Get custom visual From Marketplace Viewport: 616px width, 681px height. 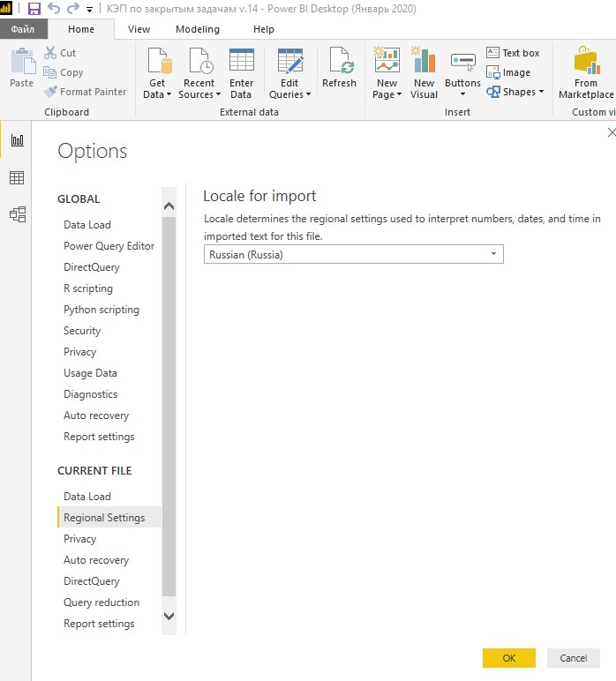[x=586, y=73]
